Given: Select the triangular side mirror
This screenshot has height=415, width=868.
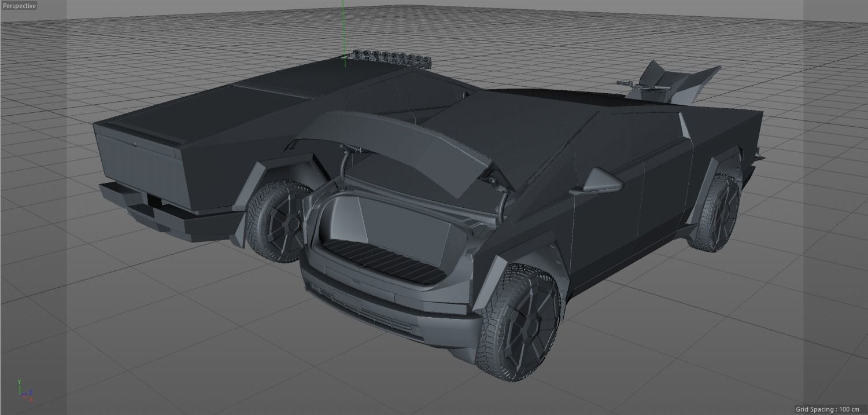Looking at the screenshot, I should click(x=603, y=179).
